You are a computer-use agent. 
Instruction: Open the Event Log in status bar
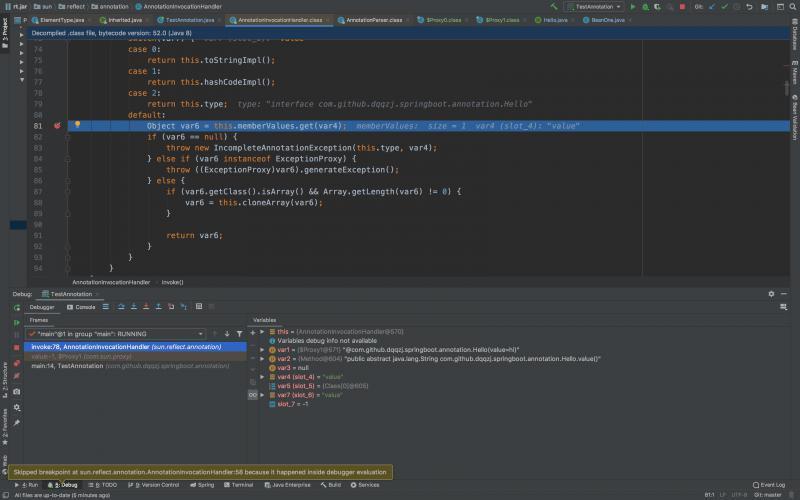[769, 485]
